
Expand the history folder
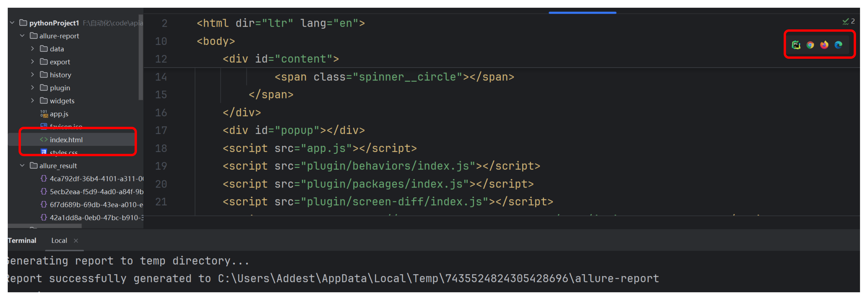[x=32, y=75]
